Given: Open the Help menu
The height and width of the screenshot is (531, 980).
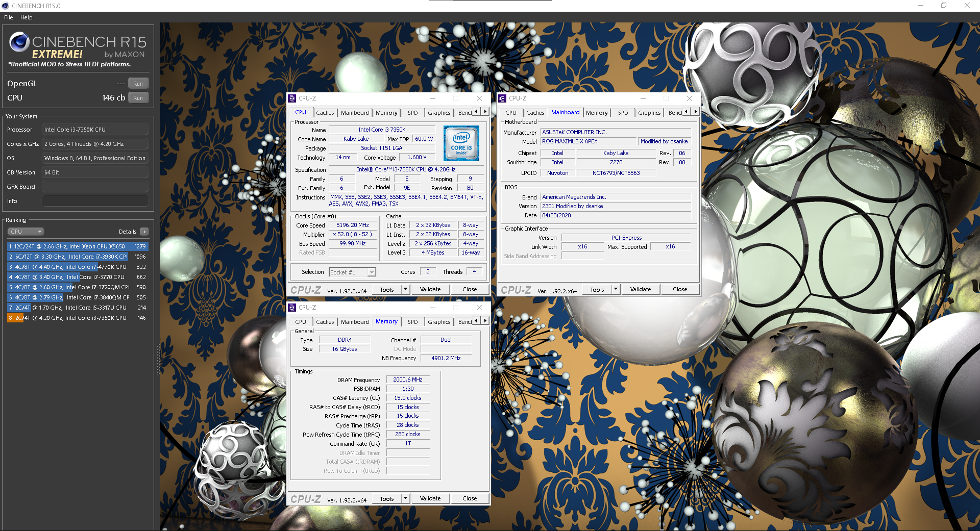Looking at the screenshot, I should pos(27,17).
